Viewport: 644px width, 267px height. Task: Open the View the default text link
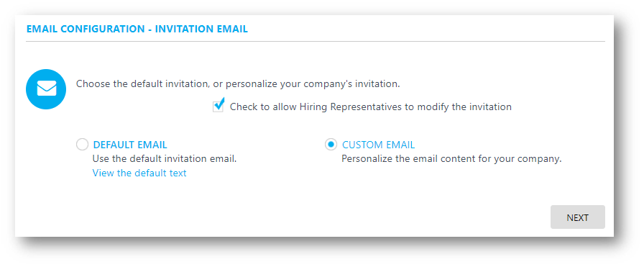click(139, 173)
